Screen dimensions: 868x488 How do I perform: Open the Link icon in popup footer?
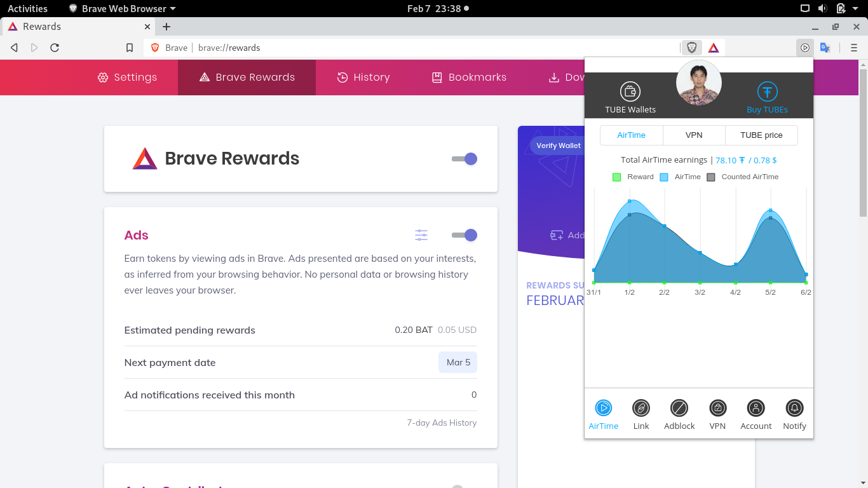point(641,408)
